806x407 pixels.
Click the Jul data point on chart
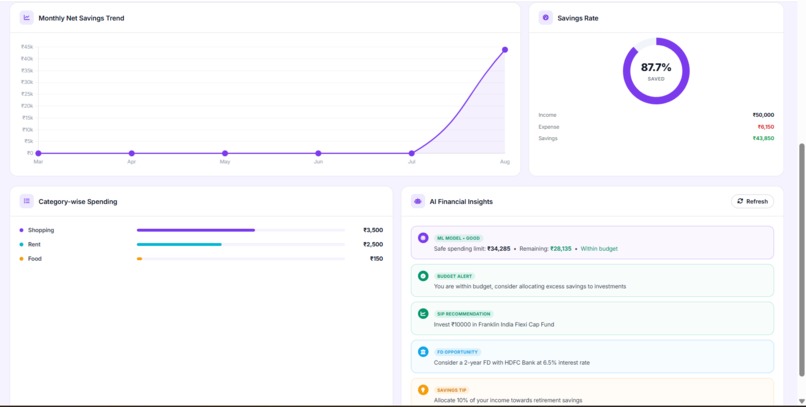(x=412, y=153)
